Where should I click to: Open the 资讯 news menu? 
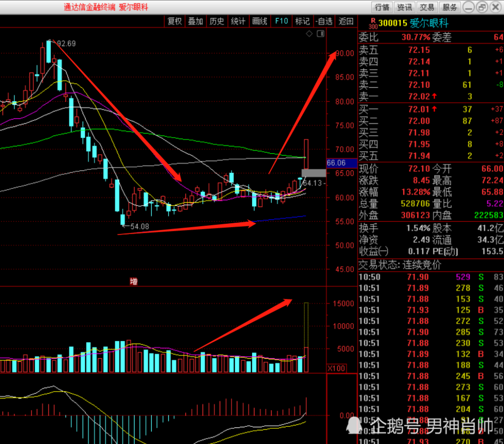[x=404, y=7]
